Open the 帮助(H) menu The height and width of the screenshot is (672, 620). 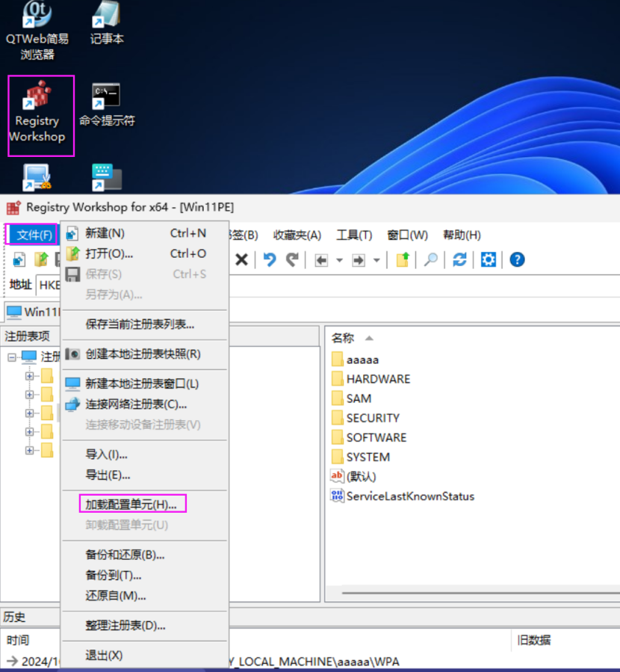click(x=462, y=235)
